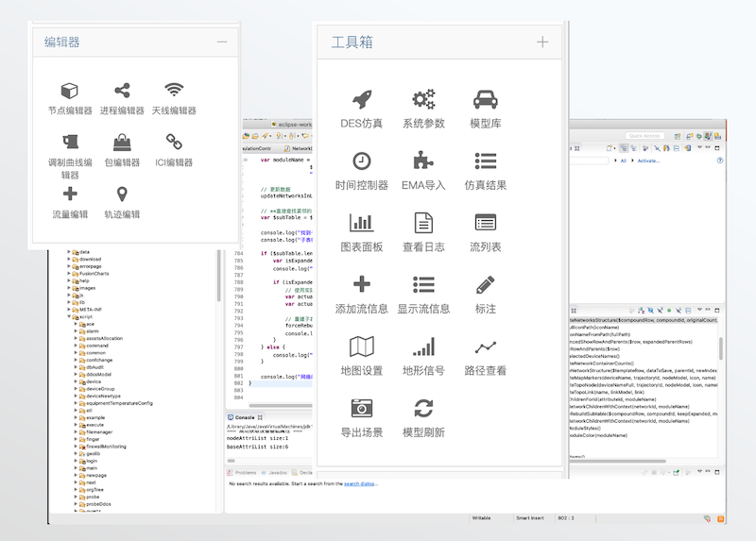Switch to the Javadoc tab

(274, 473)
